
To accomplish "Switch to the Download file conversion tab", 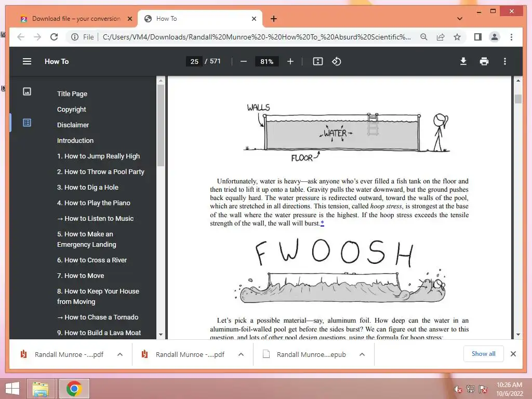I will point(76,19).
